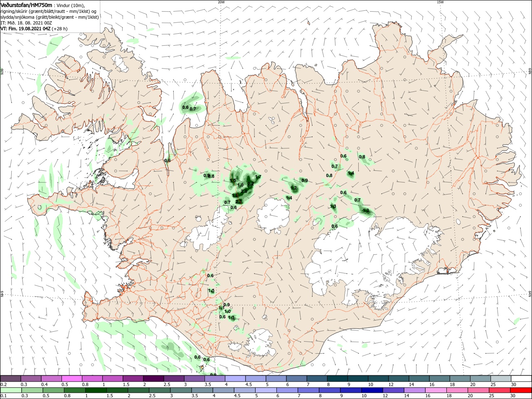Click the 0.7 value in the offshore north patch
The width and height of the screenshot is (532, 399).
193,109
